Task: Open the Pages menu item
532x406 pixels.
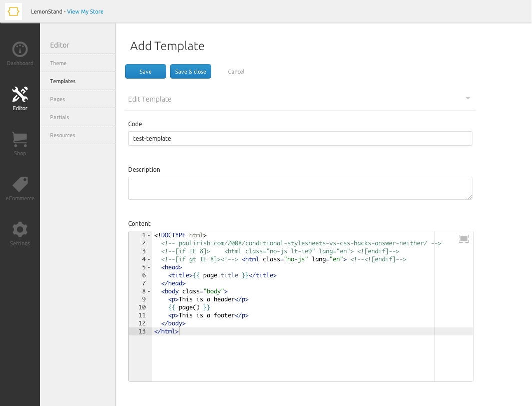Action: point(78,99)
